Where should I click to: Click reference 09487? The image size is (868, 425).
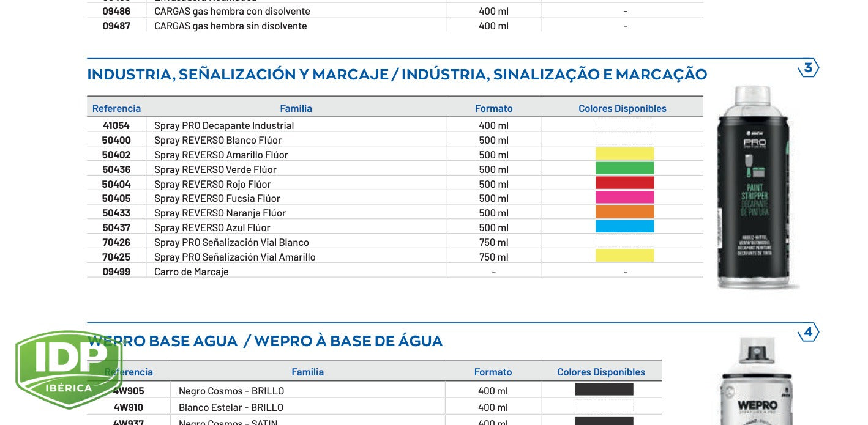tap(116, 26)
